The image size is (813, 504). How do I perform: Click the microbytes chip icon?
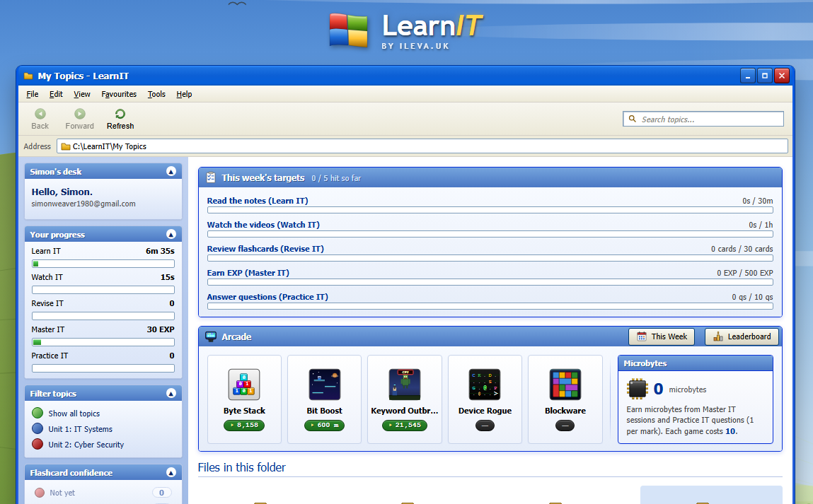tap(638, 389)
